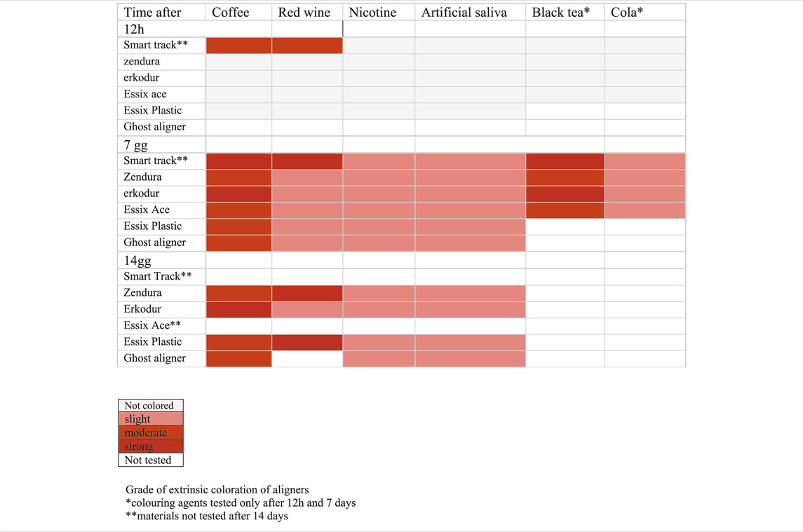Select the "Smart Track**" label under 14gg

(x=158, y=276)
